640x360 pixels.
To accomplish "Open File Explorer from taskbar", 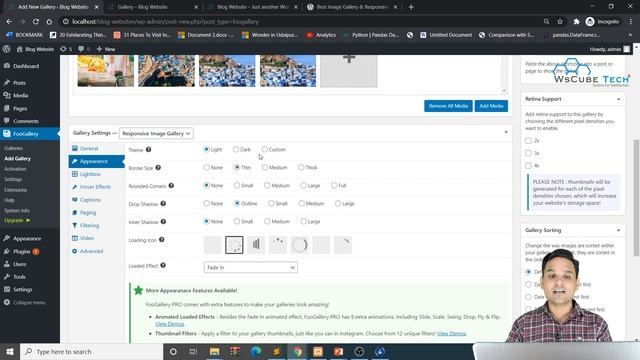I will tap(214, 351).
